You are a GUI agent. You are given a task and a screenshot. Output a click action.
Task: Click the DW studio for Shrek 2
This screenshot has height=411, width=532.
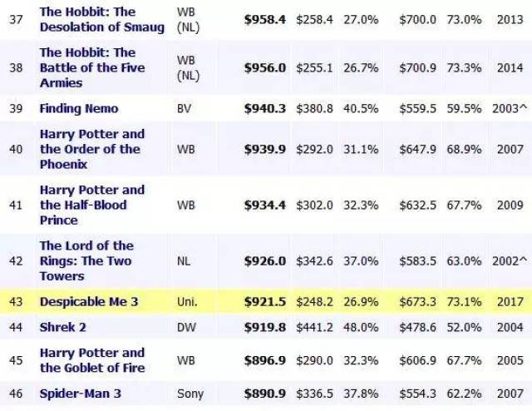(186, 327)
